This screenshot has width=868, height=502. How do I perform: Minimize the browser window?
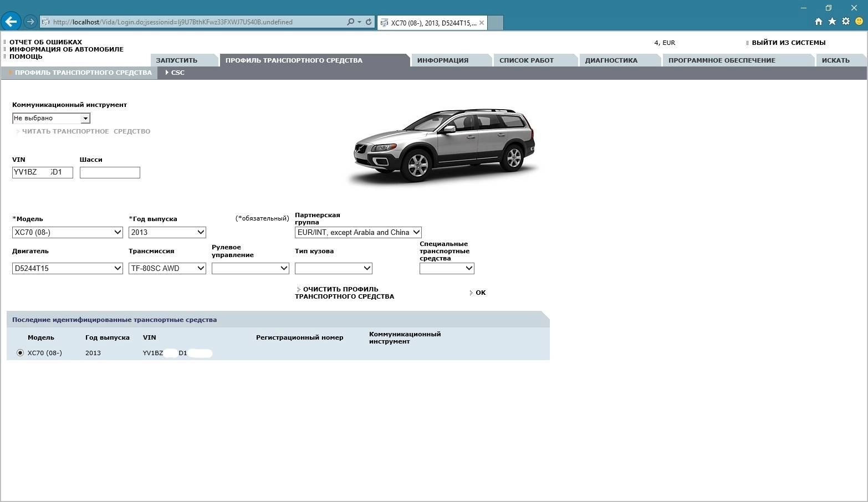[x=804, y=8]
